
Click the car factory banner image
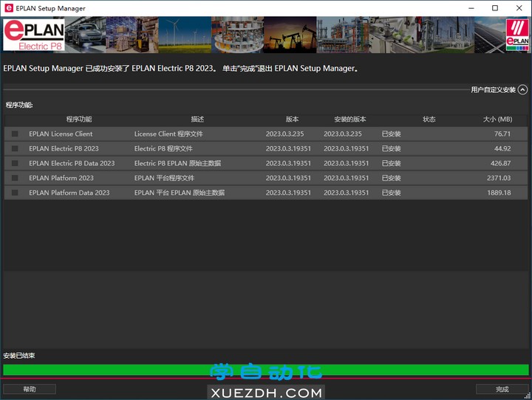(x=85, y=35)
